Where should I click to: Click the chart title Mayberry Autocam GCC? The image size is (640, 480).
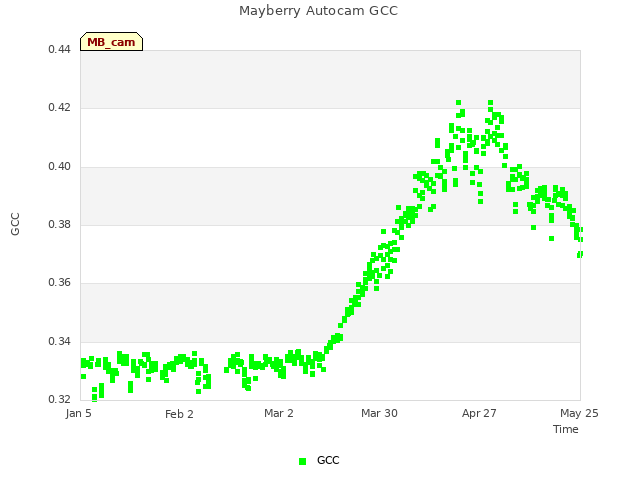(318, 11)
